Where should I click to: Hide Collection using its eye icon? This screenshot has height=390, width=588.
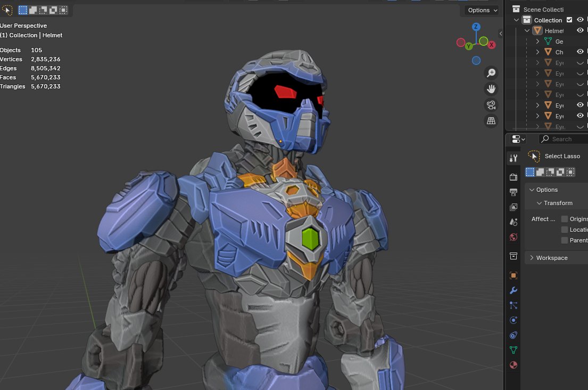click(580, 20)
